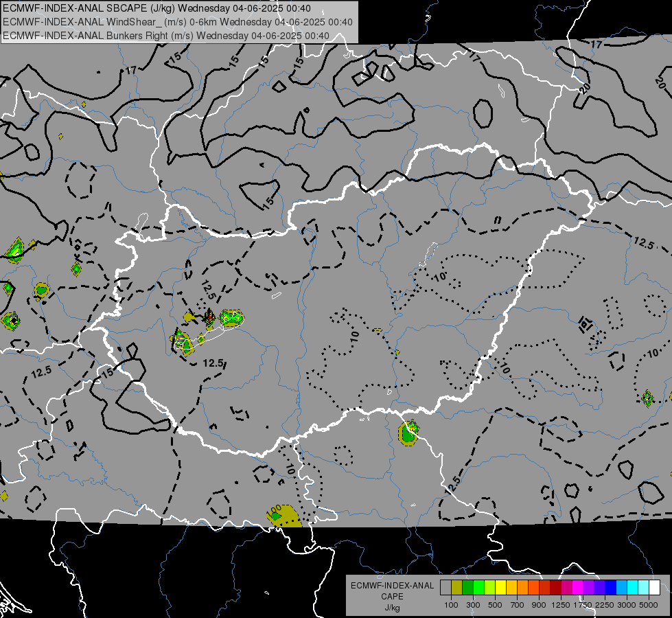This screenshot has height=618, width=672.
Task: Select the purple legend swatch
Action: (588, 587)
